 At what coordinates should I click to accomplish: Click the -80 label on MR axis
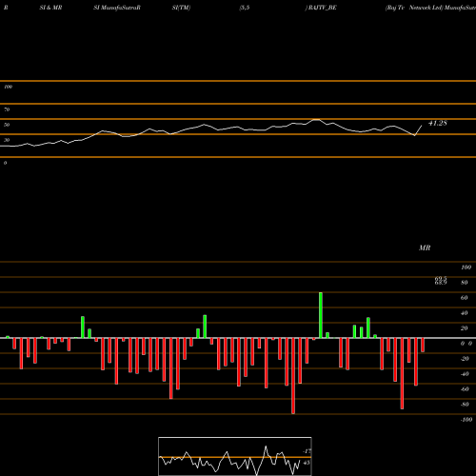click(465, 405)
